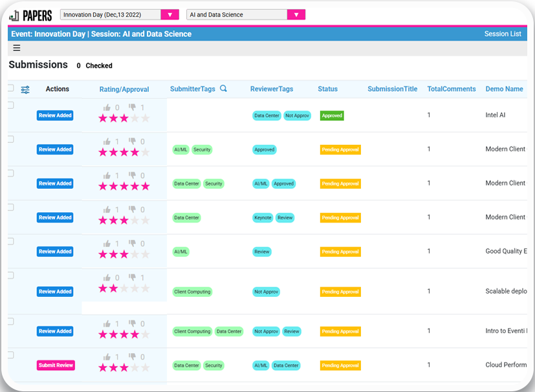This screenshot has height=392, width=535.
Task: Click thumbs-up icon in Good Quality row
Action: point(107,244)
